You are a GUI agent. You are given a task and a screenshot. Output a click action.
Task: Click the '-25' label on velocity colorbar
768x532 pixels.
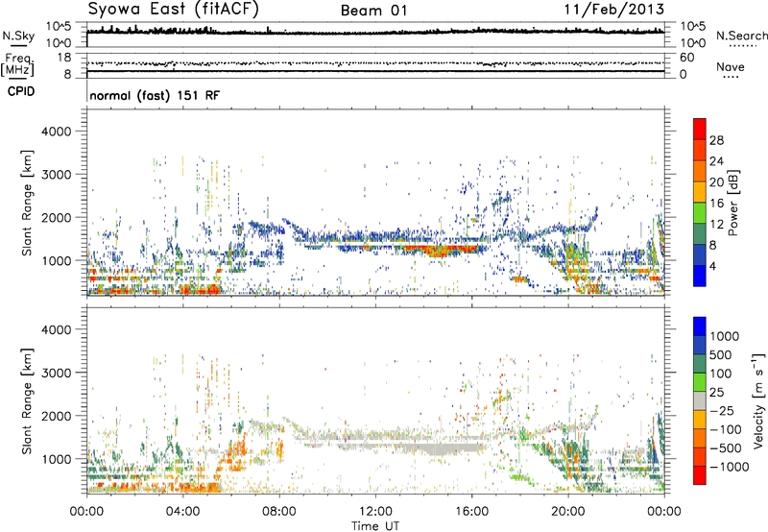point(722,411)
